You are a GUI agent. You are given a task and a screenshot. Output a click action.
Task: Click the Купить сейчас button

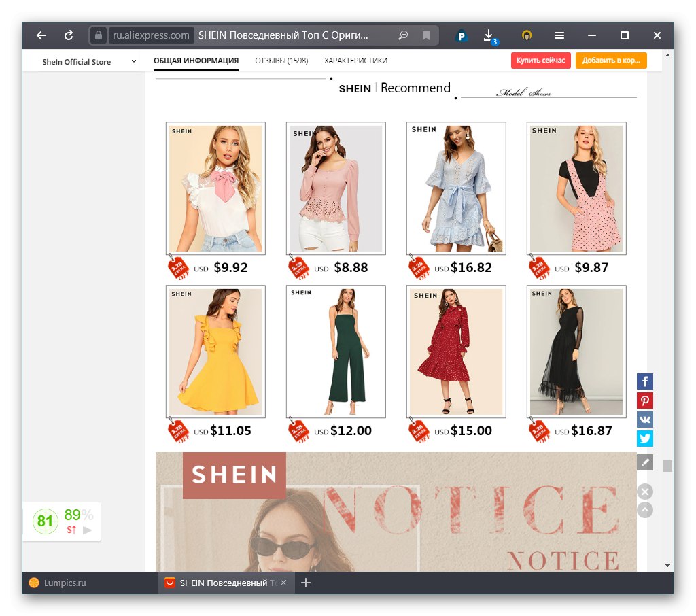pos(540,61)
